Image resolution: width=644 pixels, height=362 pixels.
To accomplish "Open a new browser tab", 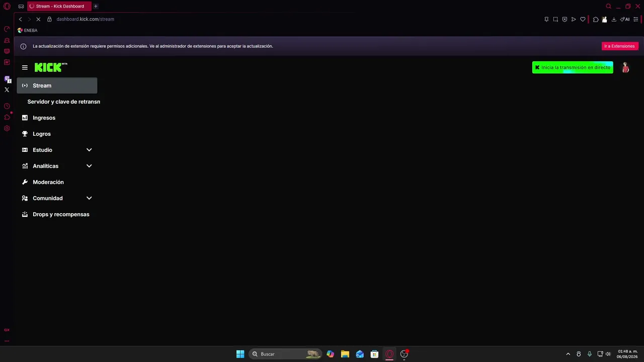I will (x=96, y=6).
